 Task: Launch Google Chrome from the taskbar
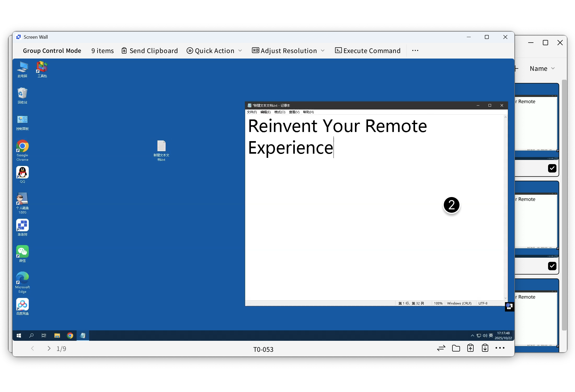pyautogui.click(x=70, y=336)
